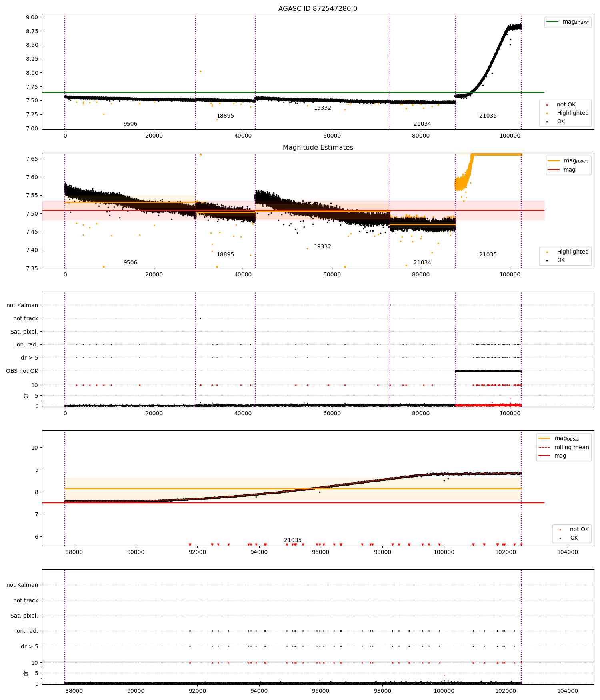This screenshot has height=700, width=600.
Task: Click "Ion. rad." label in the third plot
Action: 27,345
